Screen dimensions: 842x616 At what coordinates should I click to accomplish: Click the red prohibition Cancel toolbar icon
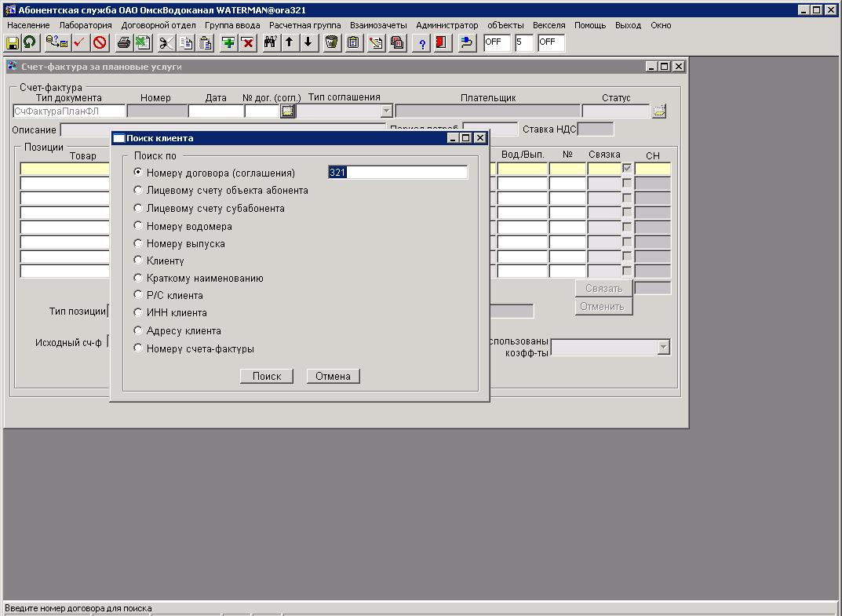coord(100,43)
